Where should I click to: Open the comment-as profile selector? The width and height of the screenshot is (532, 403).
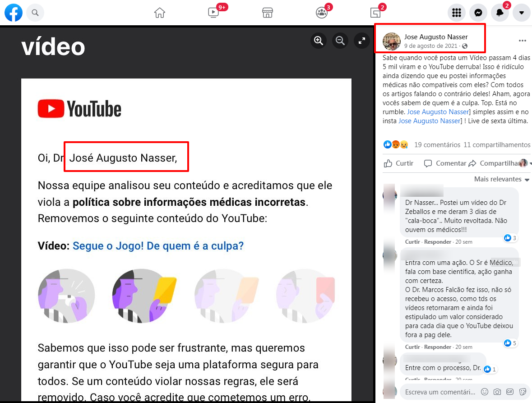click(x=525, y=163)
